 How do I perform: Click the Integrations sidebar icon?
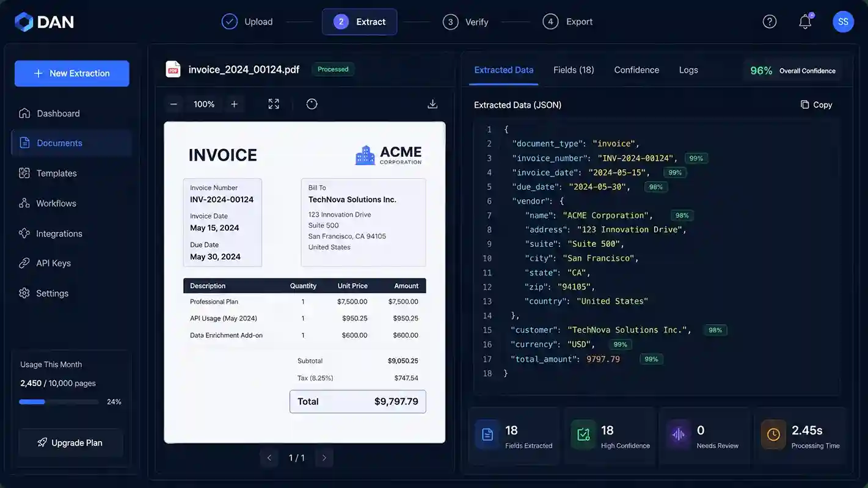click(24, 233)
